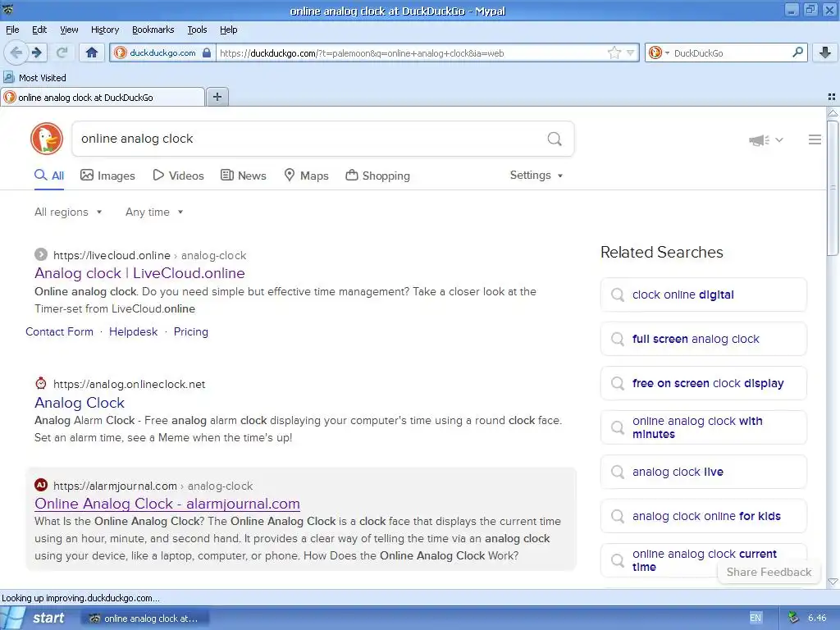Click the Forward arrow button
The image size is (840, 630).
click(x=36, y=52)
